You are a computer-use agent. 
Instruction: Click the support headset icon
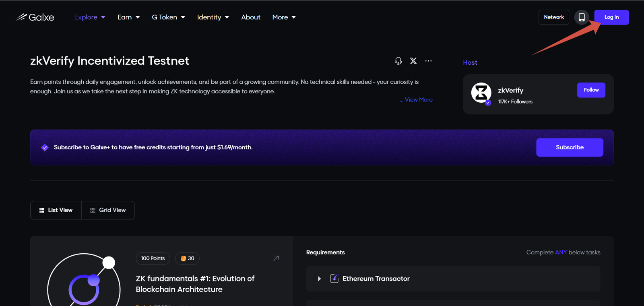pyautogui.click(x=398, y=61)
